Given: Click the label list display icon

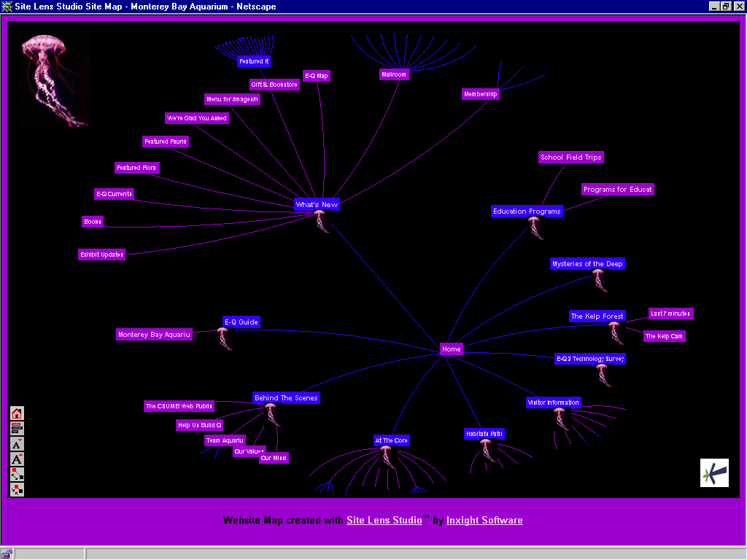Looking at the screenshot, I should 17,429.
